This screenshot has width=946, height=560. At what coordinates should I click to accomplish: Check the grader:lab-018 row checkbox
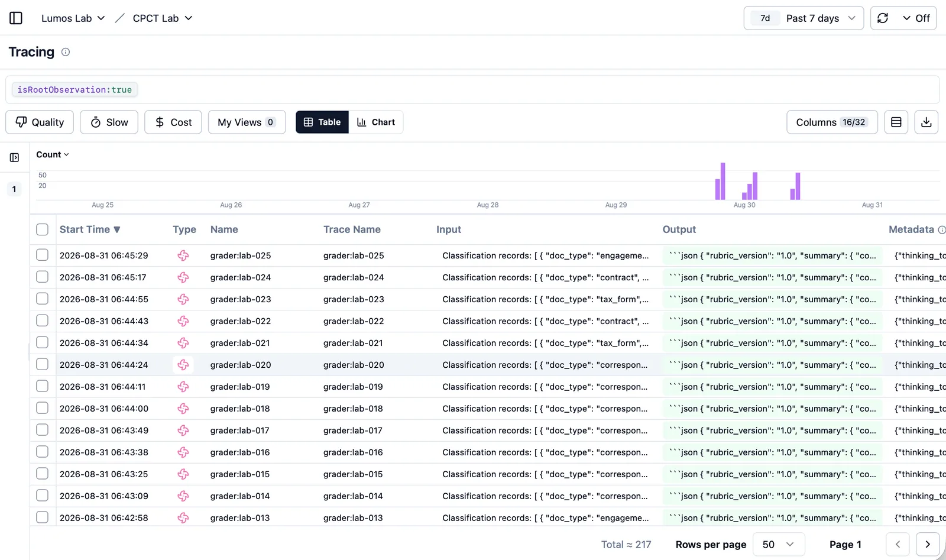(42, 408)
